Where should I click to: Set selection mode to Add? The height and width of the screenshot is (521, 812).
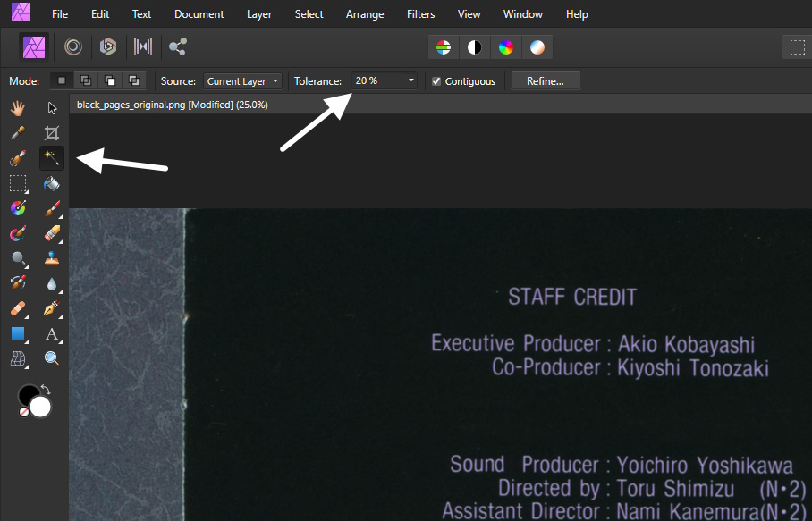click(86, 81)
